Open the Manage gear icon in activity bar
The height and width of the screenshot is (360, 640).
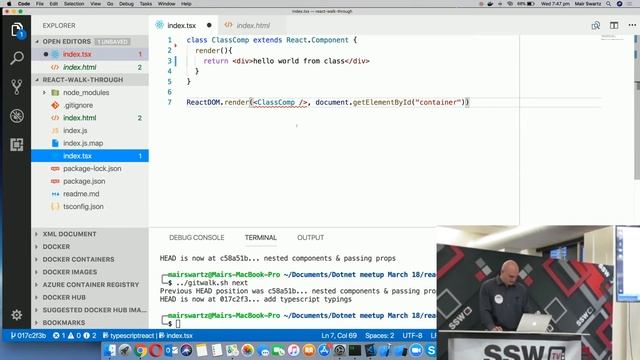[17, 315]
